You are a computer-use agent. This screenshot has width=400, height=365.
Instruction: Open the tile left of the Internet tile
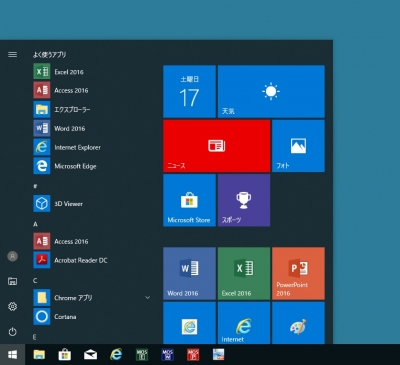coord(189,323)
